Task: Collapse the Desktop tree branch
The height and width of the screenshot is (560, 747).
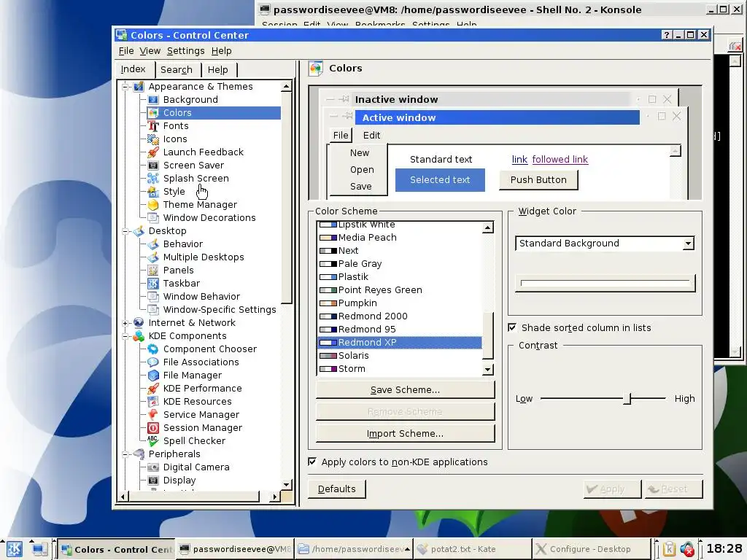Action: (x=125, y=231)
